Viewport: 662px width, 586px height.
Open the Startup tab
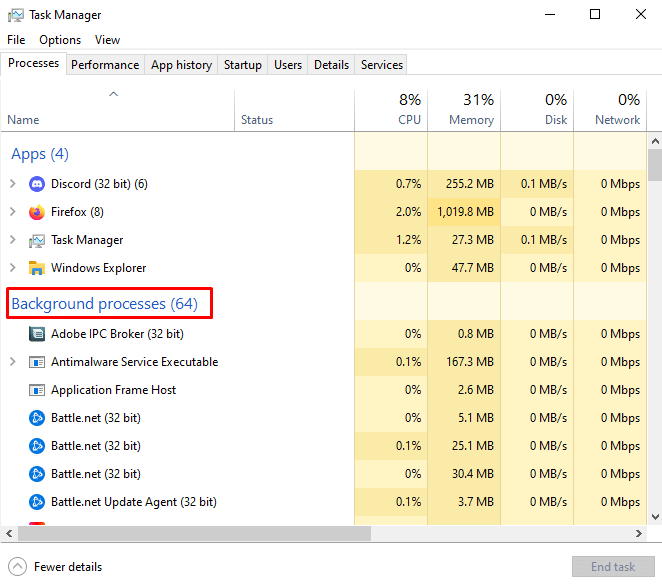pyautogui.click(x=242, y=65)
